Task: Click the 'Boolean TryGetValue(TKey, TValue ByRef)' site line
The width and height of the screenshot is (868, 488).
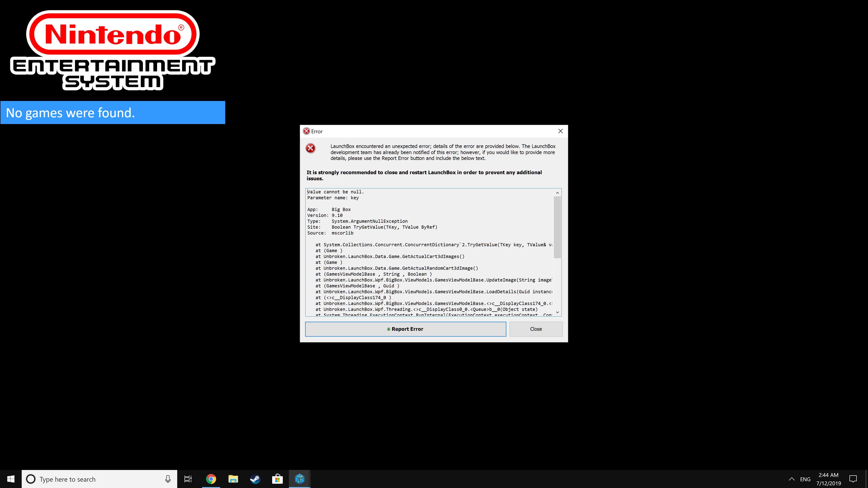Action: pyautogui.click(x=384, y=227)
